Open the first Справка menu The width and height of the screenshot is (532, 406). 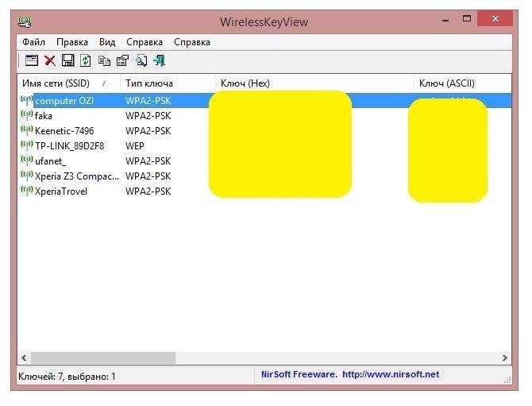click(145, 42)
